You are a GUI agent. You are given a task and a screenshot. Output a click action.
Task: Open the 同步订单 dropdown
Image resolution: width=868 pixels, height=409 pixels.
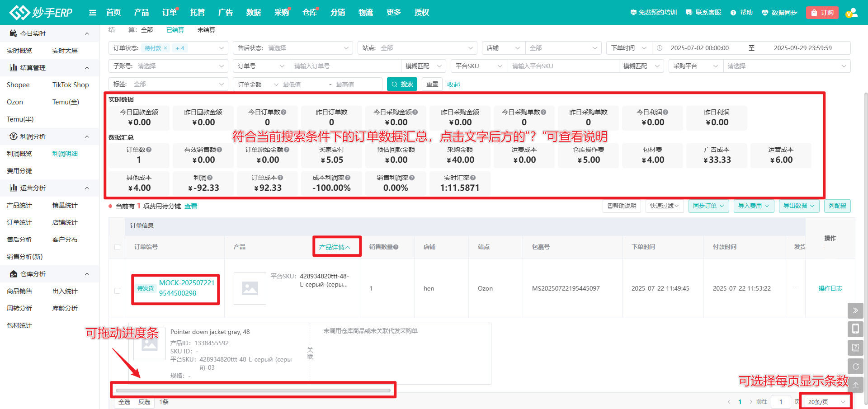pyautogui.click(x=708, y=206)
